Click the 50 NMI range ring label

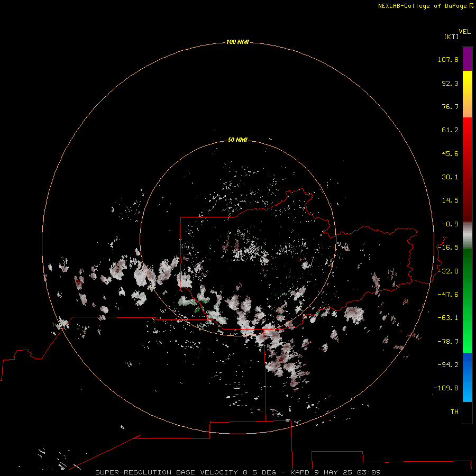click(x=237, y=140)
